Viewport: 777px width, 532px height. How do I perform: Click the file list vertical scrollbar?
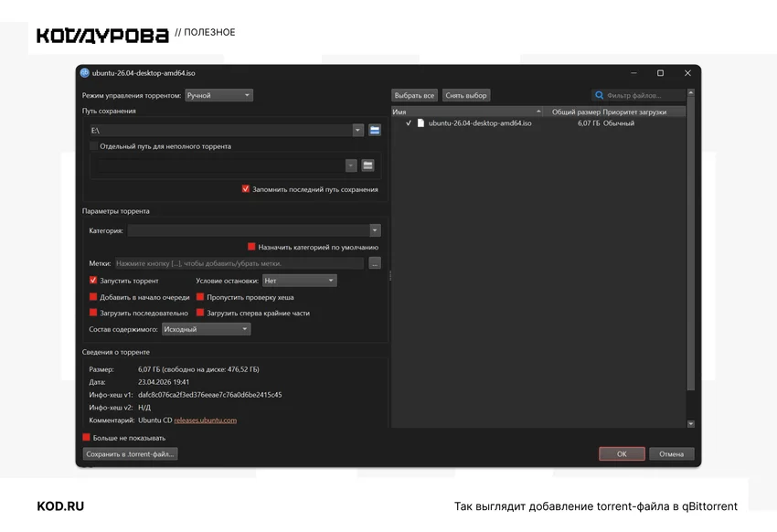tap(691, 243)
